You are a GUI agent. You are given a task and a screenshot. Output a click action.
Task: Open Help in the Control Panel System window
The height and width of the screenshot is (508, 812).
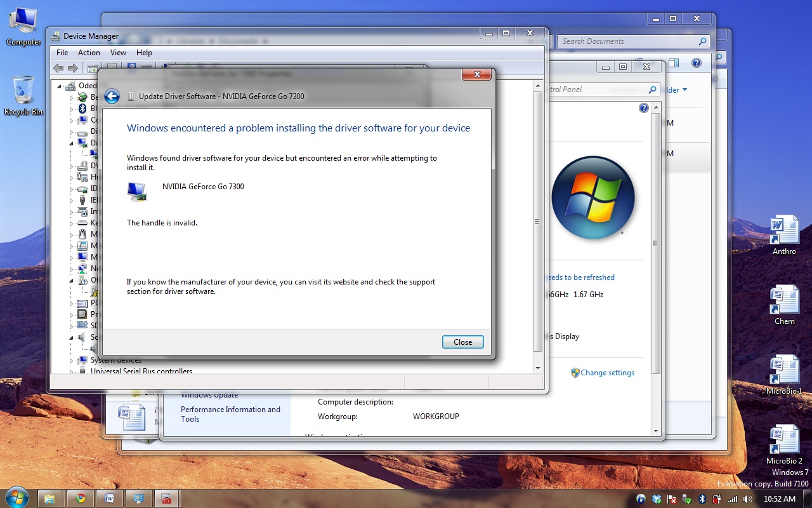click(643, 108)
